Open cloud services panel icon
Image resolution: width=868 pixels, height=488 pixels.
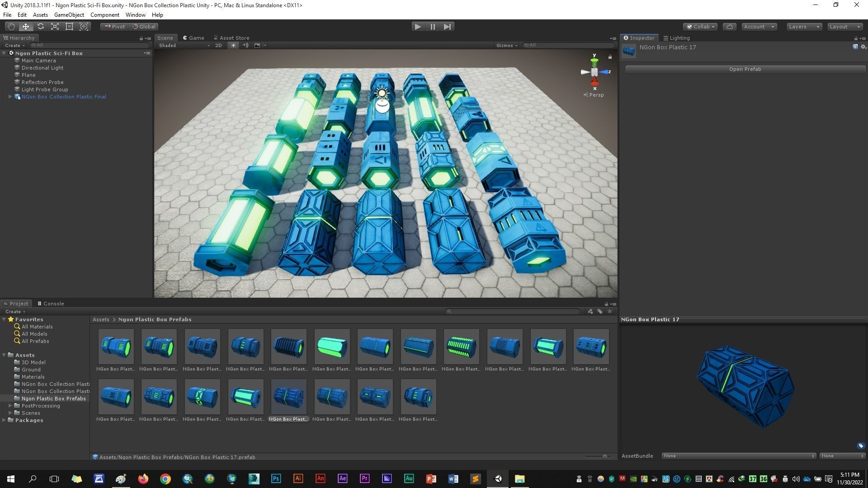coord(729,27)
